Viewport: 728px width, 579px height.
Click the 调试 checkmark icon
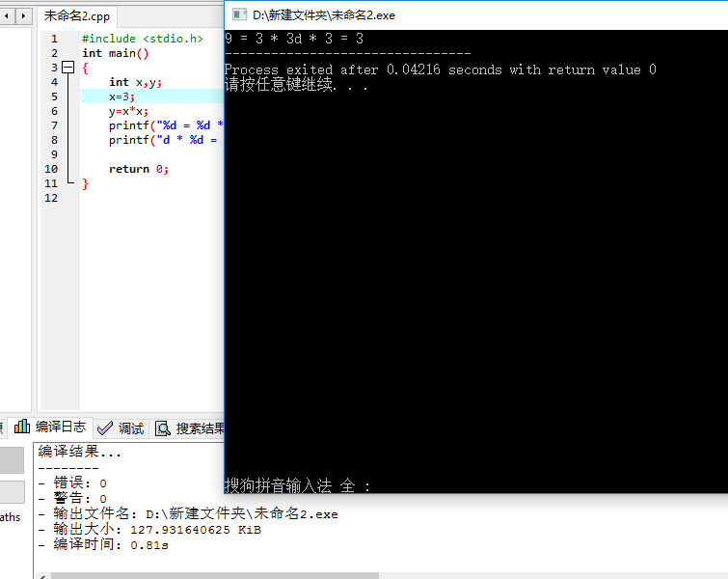pos(105,427)
